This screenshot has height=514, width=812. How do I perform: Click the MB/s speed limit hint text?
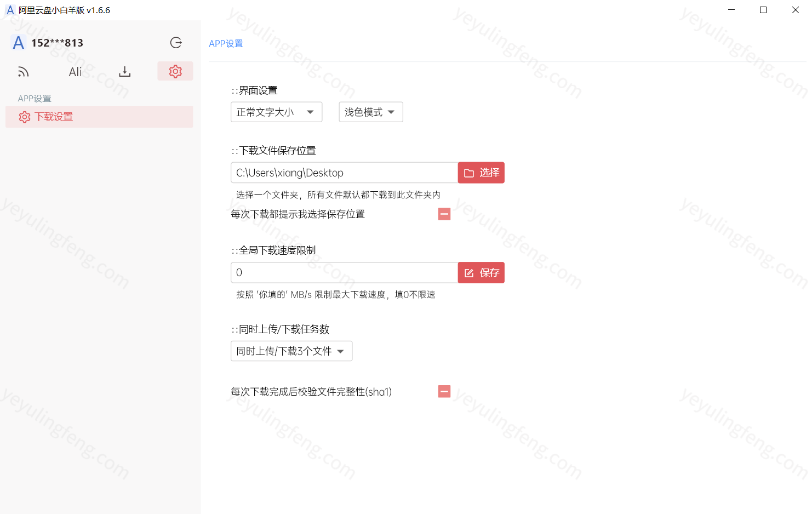[336, 294]
